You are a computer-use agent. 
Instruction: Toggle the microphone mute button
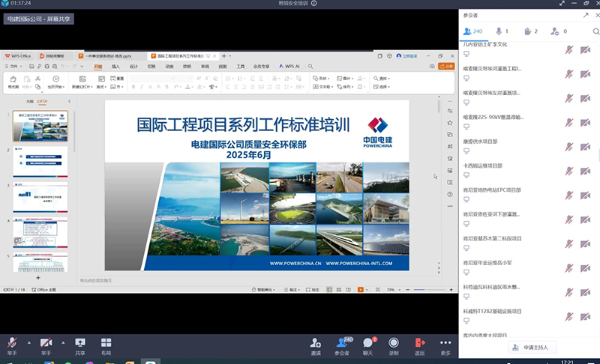click(13, 343)
